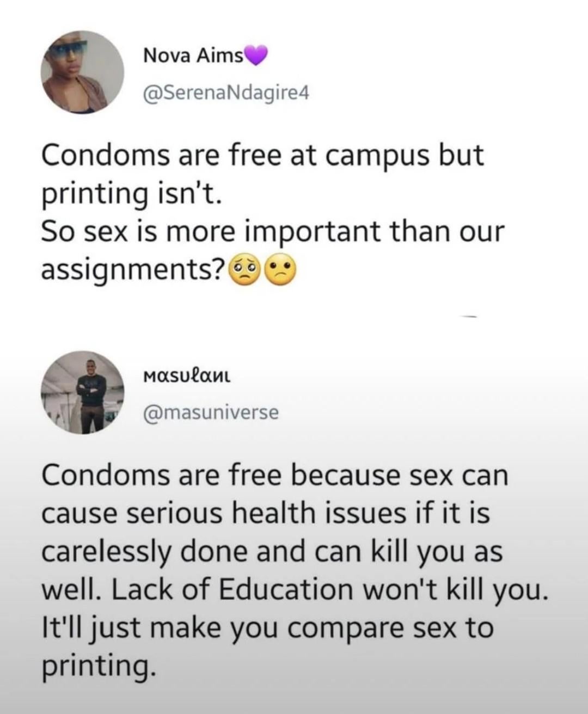Click the confused face emoji
Screen dimensions: 588x714
pyautogui.click(x=281, y=270)
